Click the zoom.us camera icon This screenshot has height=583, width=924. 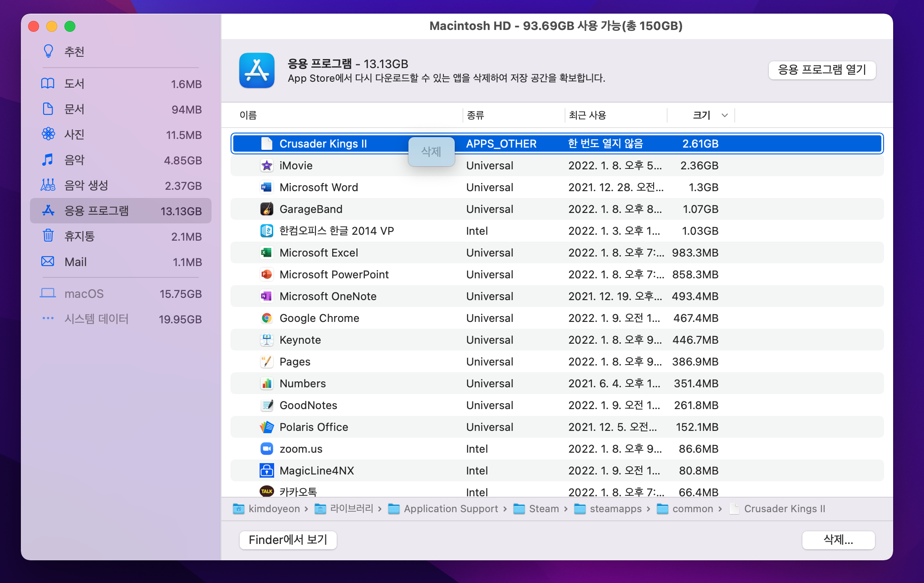[x=266, y=449]
